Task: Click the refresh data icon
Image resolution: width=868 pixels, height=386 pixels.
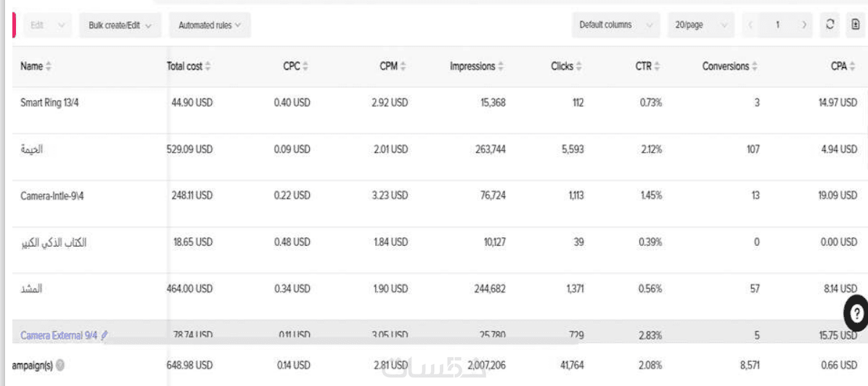Action: [830, 25]
